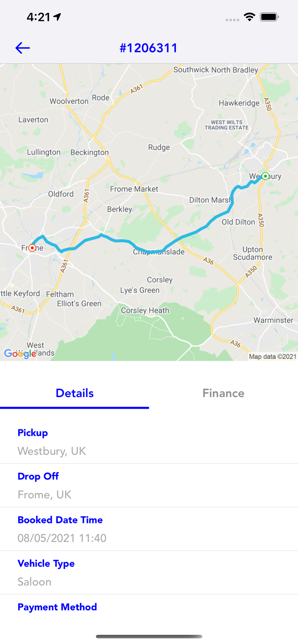Tap the Map data ©2021 attribution

point(273,356)
